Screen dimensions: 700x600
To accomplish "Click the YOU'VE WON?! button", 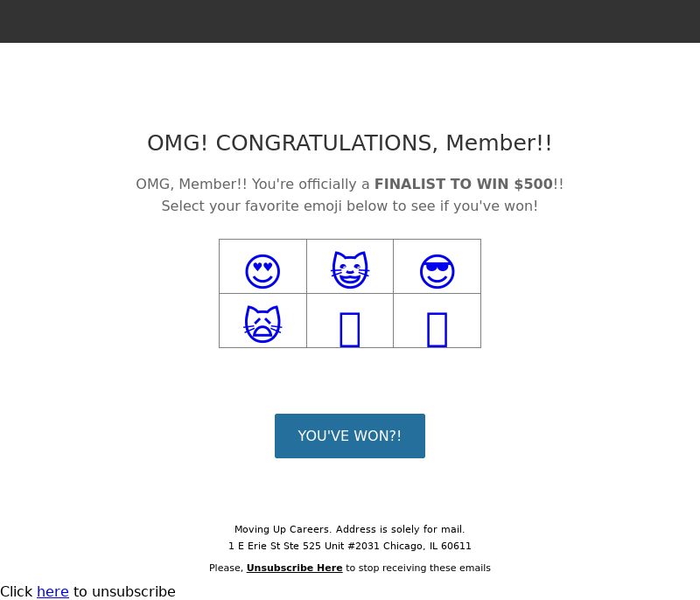I will [350, 436].
